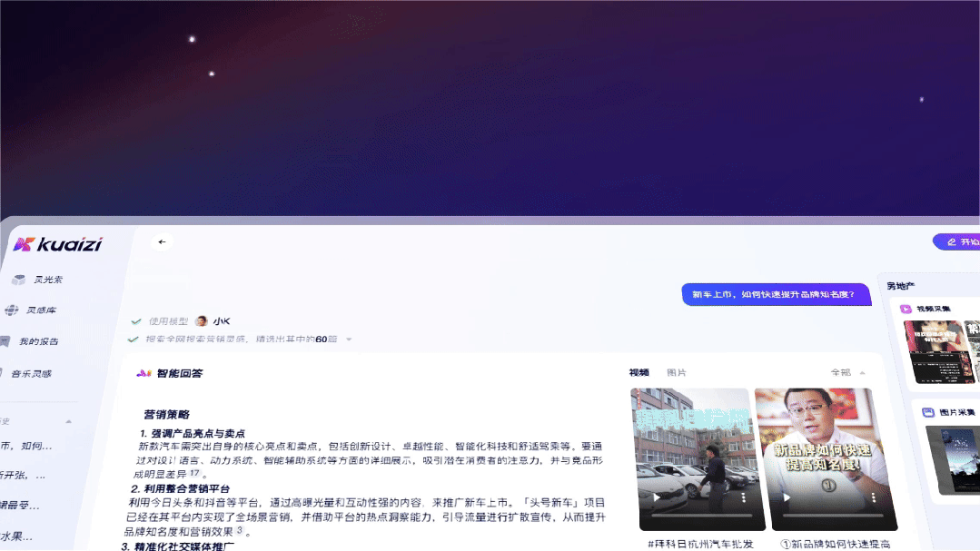The width and height of the screenshot is (980, 551).
Task: Click the 视频采集 icon in the right panel
Action: (x=905, y=309)
